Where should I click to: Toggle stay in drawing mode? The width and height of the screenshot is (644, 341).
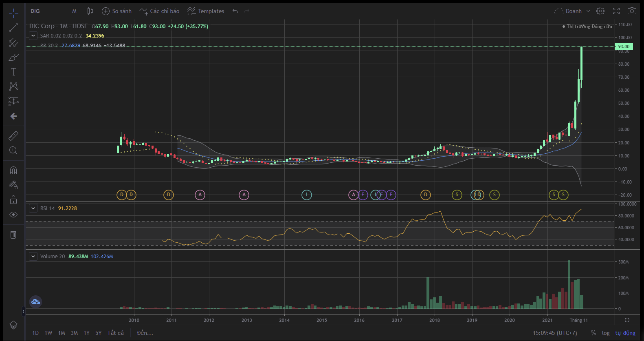13,185
